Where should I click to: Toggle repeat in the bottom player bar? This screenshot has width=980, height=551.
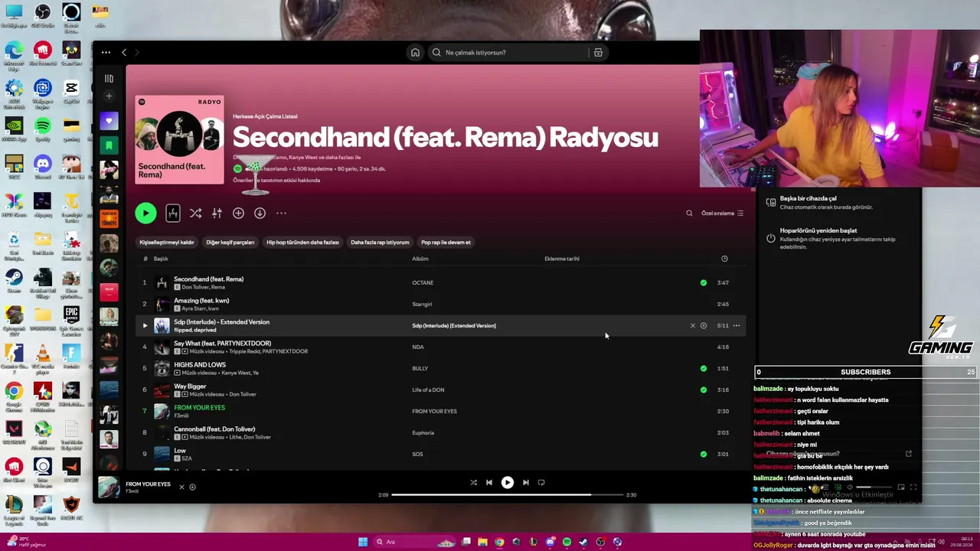tap(541, 483)
